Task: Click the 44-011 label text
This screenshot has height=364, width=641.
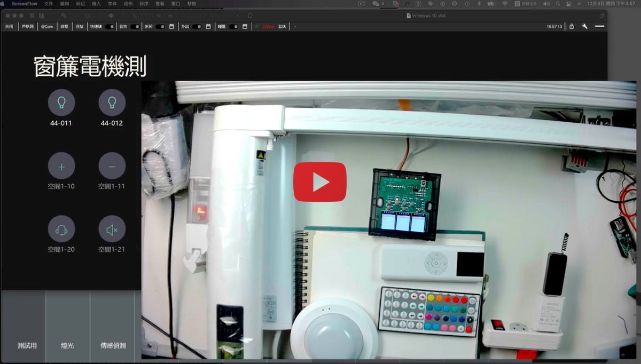Action: 61,123
